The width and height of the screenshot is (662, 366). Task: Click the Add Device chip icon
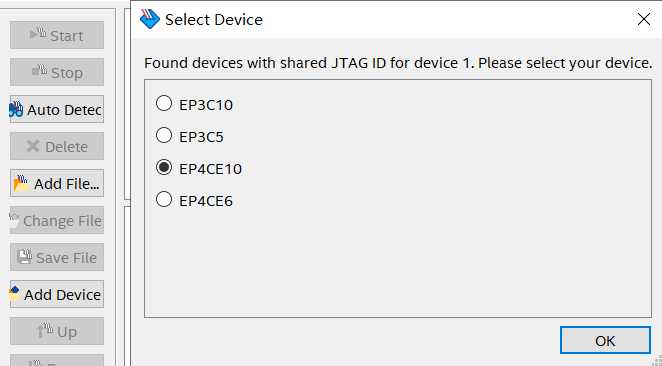click(15, 294)
